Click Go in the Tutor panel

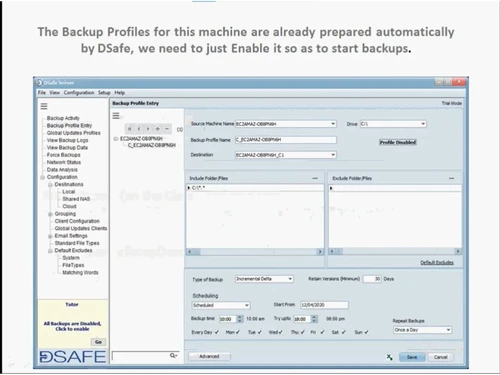point(98,342)
